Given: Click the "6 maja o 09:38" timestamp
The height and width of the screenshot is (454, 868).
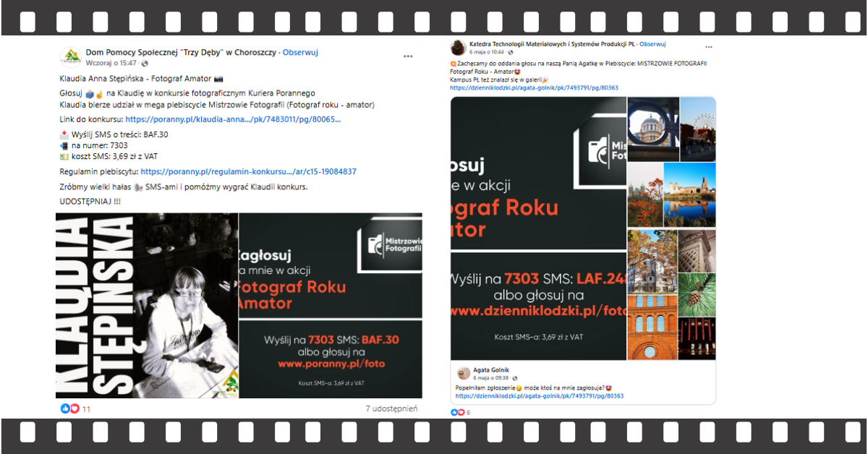Looking at the screenshot, I should pyautogui.click(x=490, y=378).
